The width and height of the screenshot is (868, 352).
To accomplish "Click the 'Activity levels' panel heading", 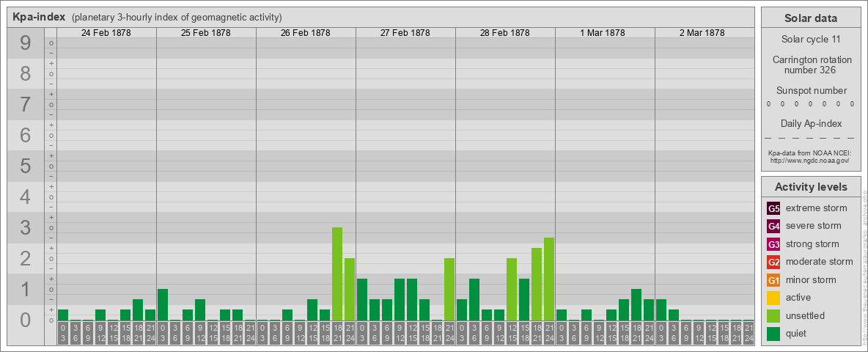I will (x=811, y=187).
